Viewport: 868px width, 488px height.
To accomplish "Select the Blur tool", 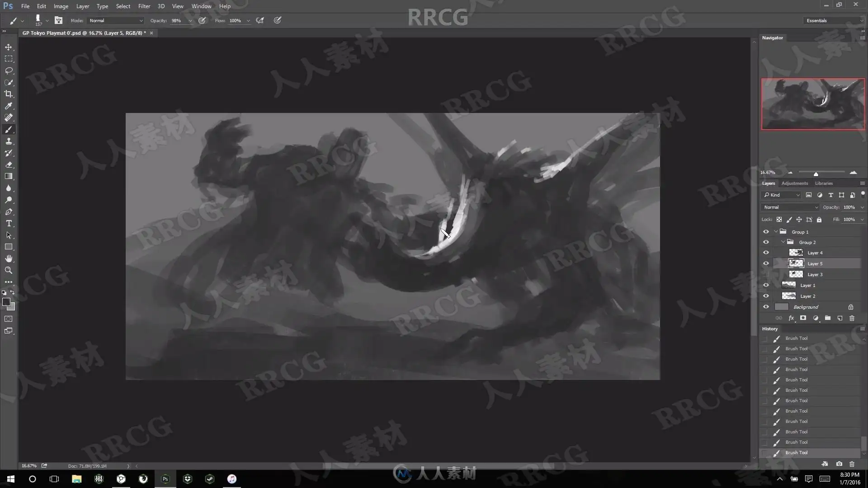I will click(9, 188).
